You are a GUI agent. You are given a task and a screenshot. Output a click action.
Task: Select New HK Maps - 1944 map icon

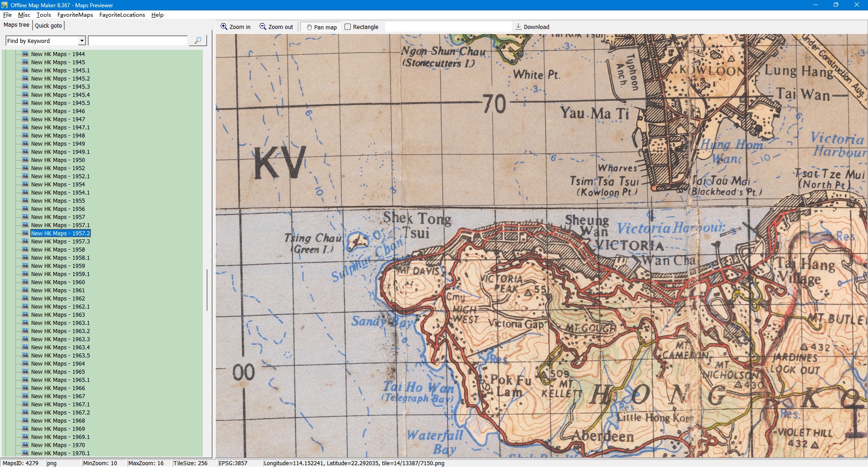pyautogui.click(x=25, y=54)
